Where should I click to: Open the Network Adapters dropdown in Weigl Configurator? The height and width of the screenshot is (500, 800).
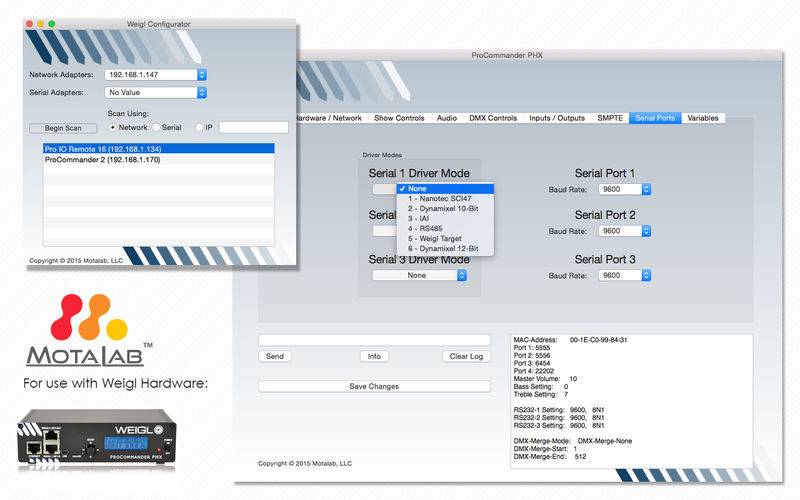click(x=156, y=74)
